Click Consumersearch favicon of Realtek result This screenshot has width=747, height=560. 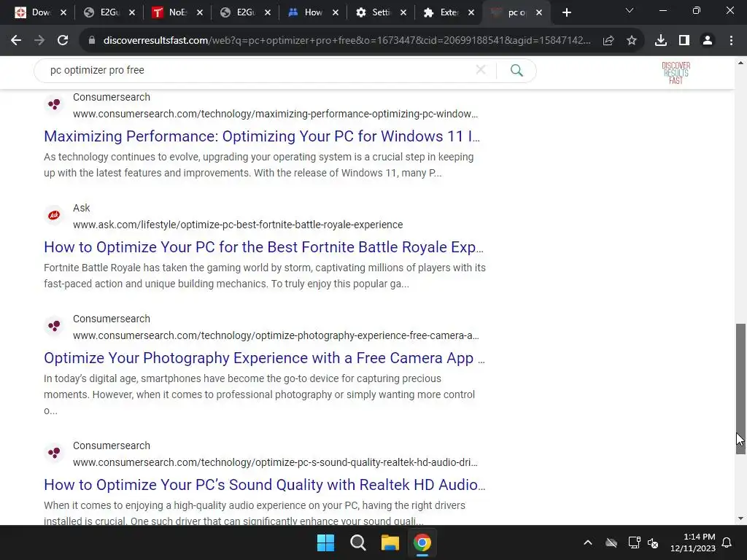54,452
